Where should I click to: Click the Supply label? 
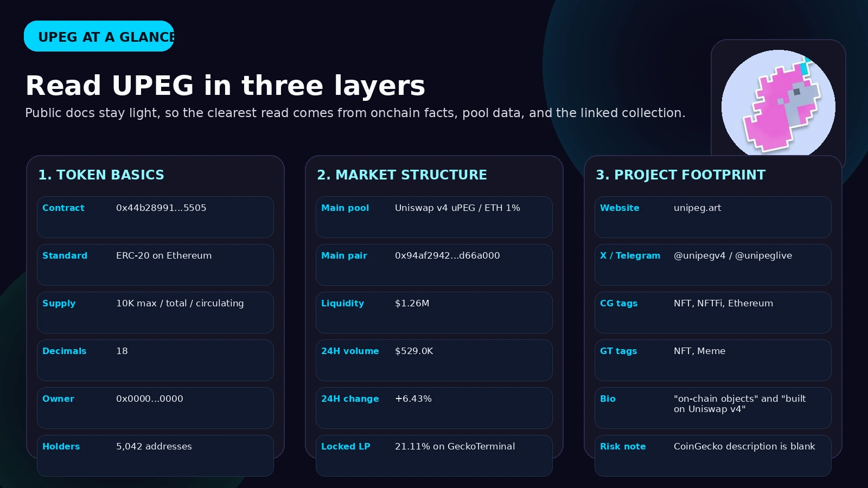tap(59, 303)
